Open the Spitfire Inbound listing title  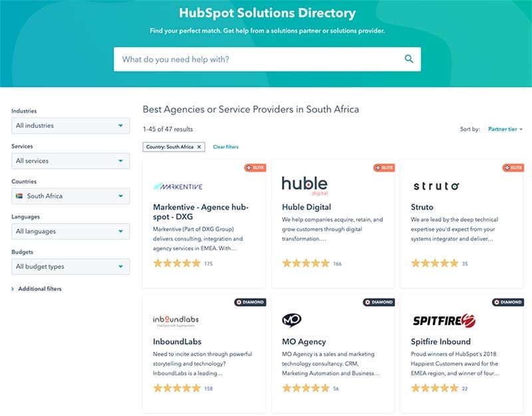pyautogui.click(x=440, y=341)
